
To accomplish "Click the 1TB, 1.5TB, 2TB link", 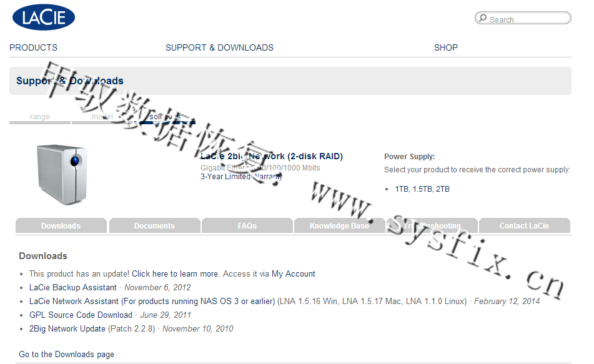I will click(x=422, y=189).
